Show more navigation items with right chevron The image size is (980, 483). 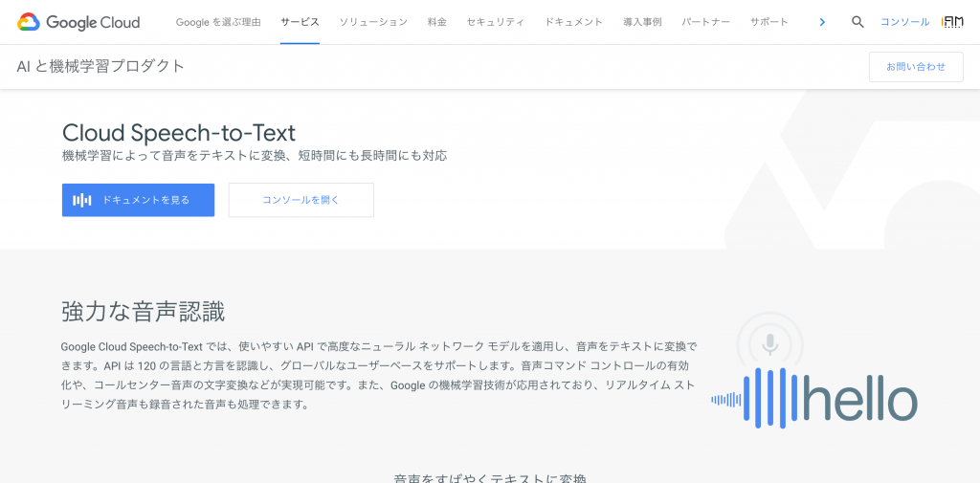(x=822, y=23)
